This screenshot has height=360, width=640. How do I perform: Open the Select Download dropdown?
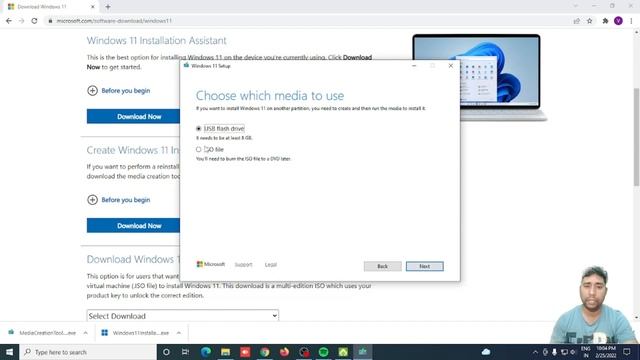pos(182,316)
